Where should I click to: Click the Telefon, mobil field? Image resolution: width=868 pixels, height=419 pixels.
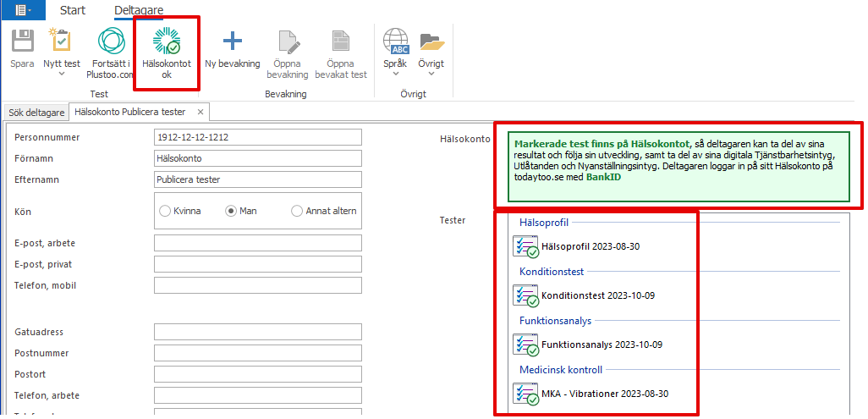pyautogui.click(x=258, y=285)
